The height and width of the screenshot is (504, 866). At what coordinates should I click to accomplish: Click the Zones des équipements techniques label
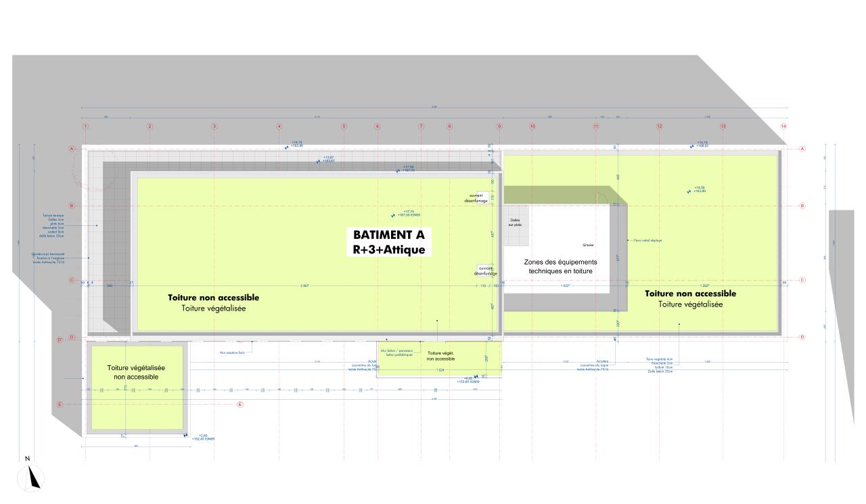coord(560,267)
